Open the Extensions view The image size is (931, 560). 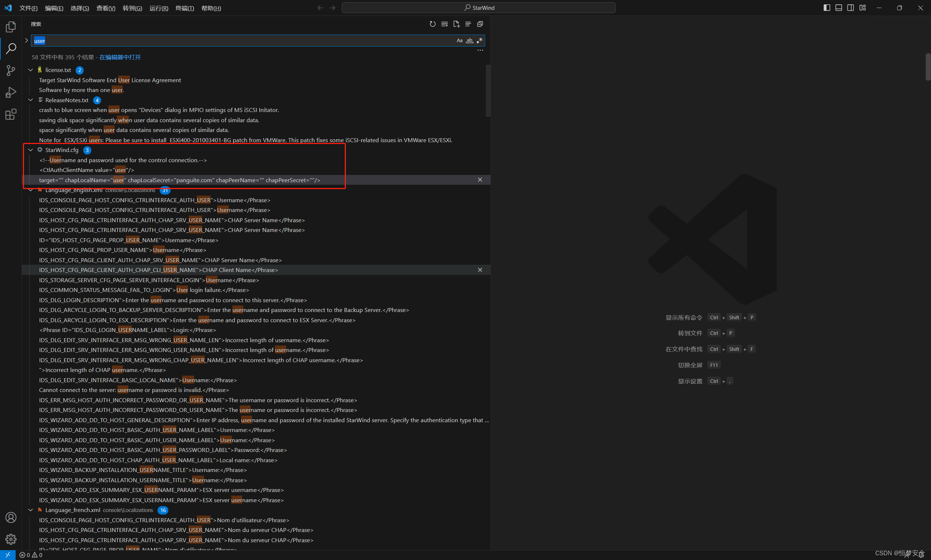(11, 114)
